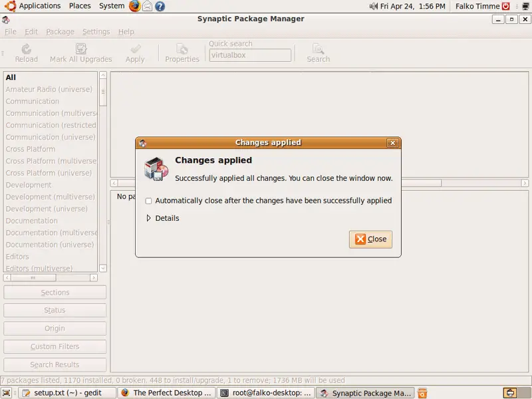532x399 pixels.
Task: Select Communication (universe) section
Action: pyautogui.click(x=51, y=137)
